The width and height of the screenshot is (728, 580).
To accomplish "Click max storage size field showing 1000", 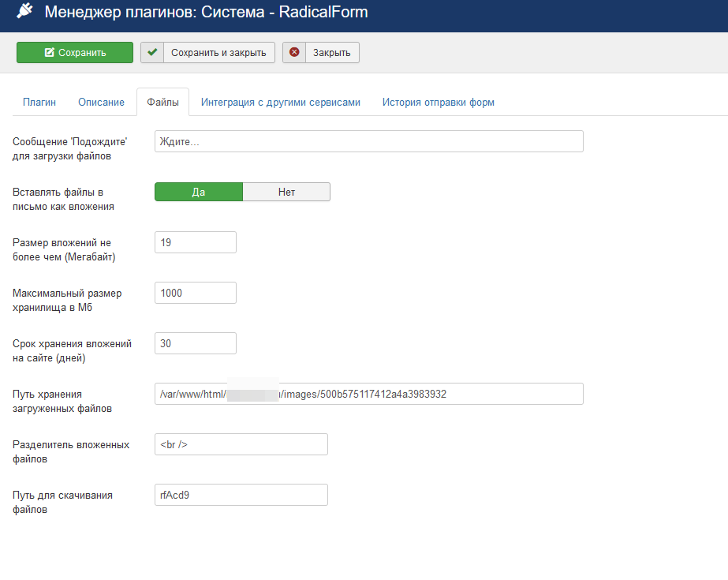I will pyautogui.click(x=196, y=293).
